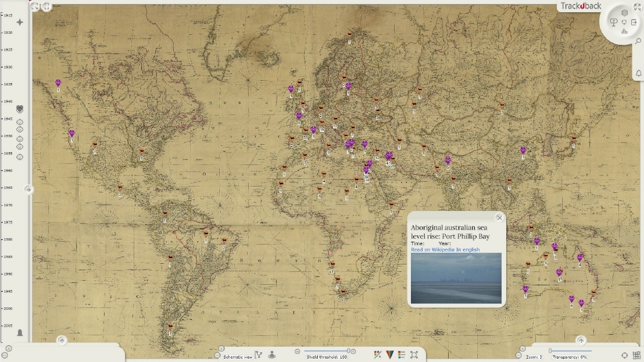Expand the bottom-right panel with the up arrow
This screenshot has height=362, width=644.
pos(581,341)
